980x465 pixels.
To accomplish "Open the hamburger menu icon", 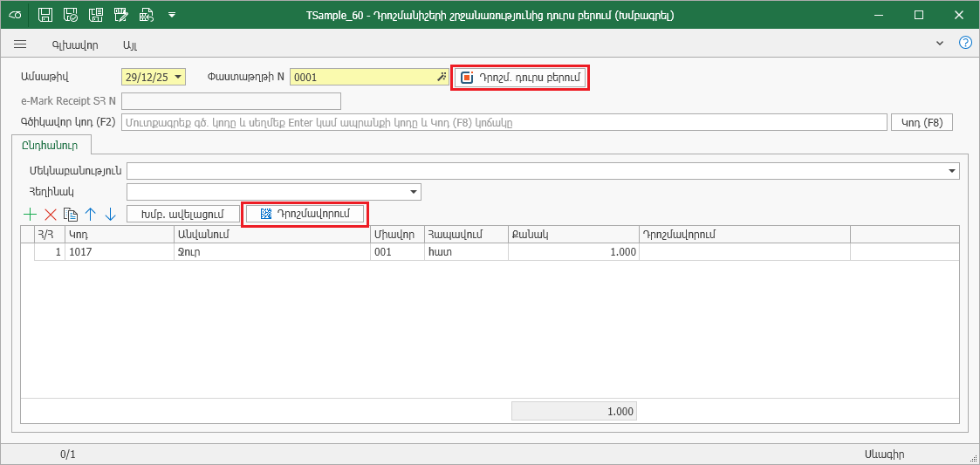I will tap(20, 44).
